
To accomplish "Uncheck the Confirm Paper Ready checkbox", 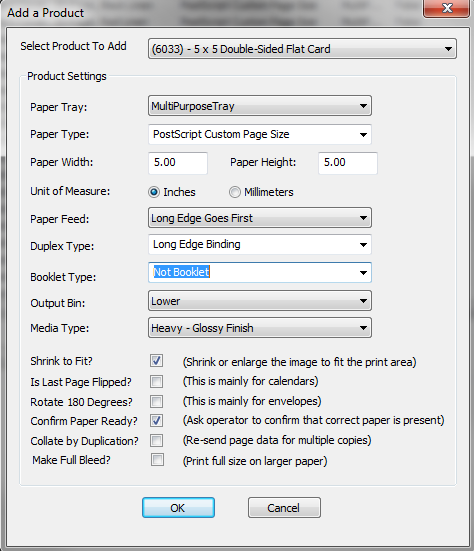I will 156,420.
